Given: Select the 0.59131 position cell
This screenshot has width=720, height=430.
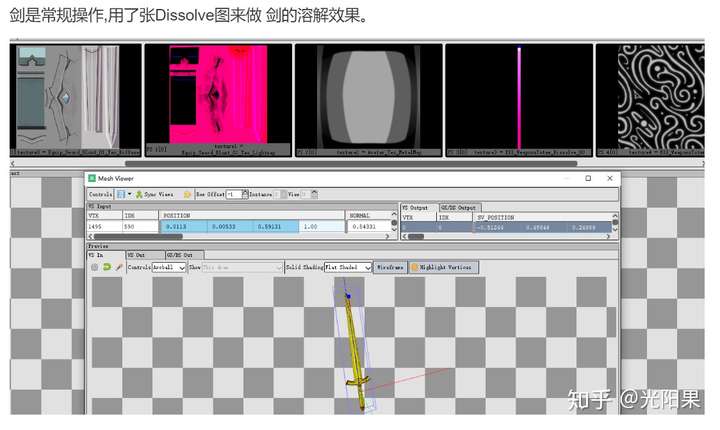Looking at the screenshot, I should pyautogui.click(x=276, y=226).
